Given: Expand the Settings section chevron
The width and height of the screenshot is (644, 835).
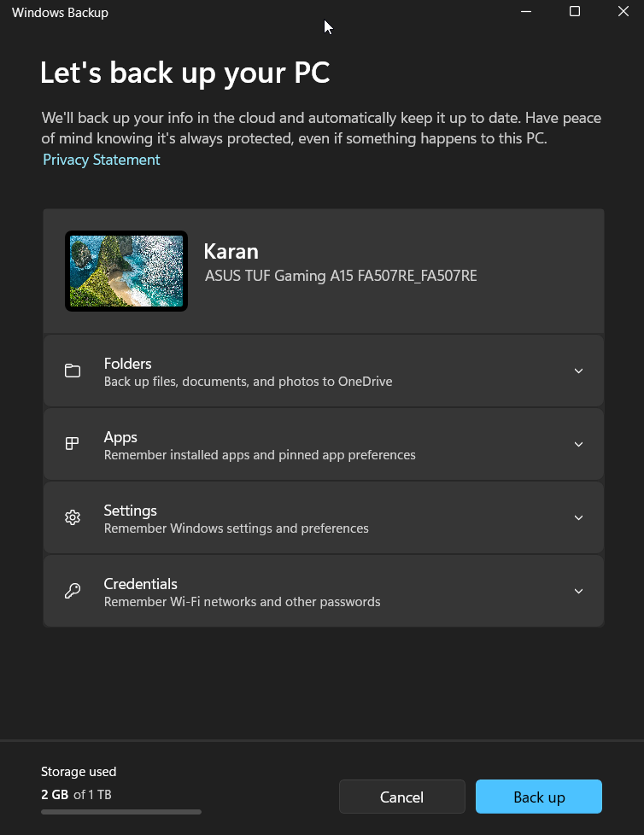Looking at the screenshot, I should point(578,518).
